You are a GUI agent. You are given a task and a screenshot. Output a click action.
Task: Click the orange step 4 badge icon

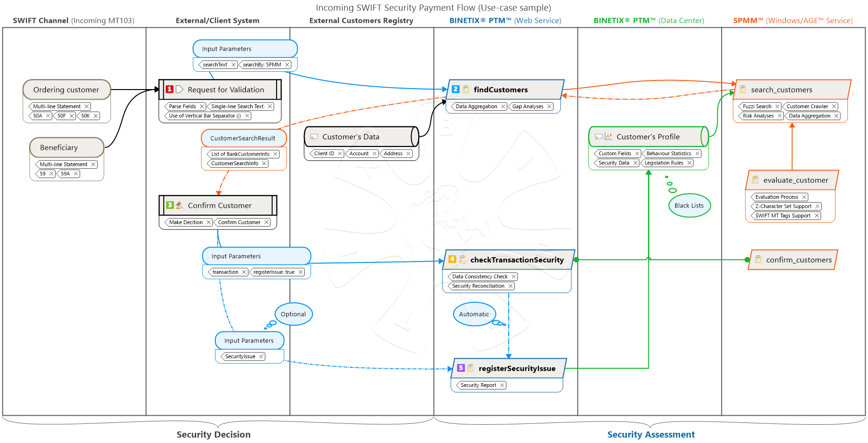pyautogui.click(x=452, y=259)
